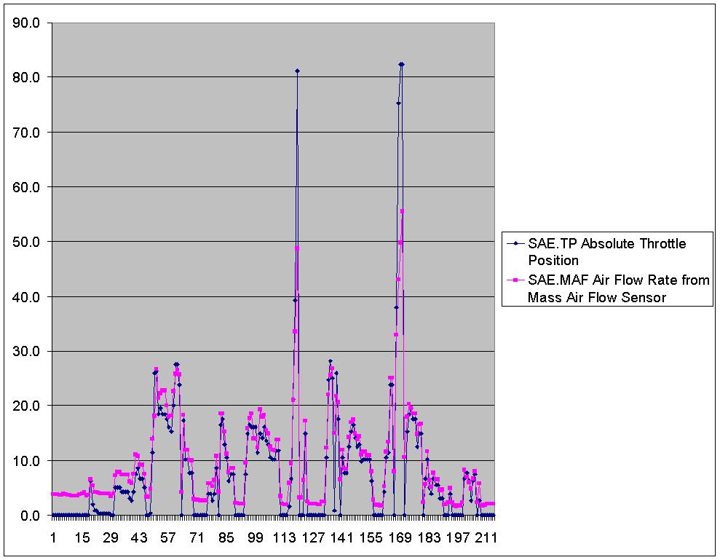Select the 80.0 y-axis label

26,77
